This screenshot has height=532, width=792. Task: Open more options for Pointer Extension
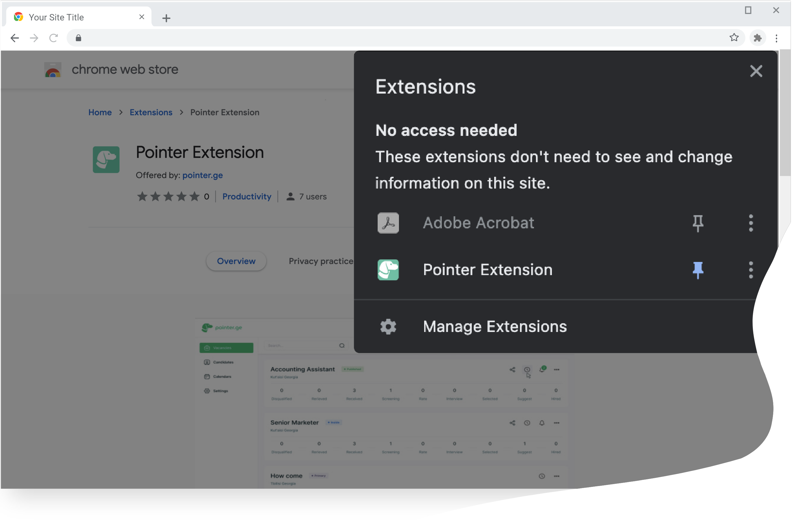tap(751, 270)
